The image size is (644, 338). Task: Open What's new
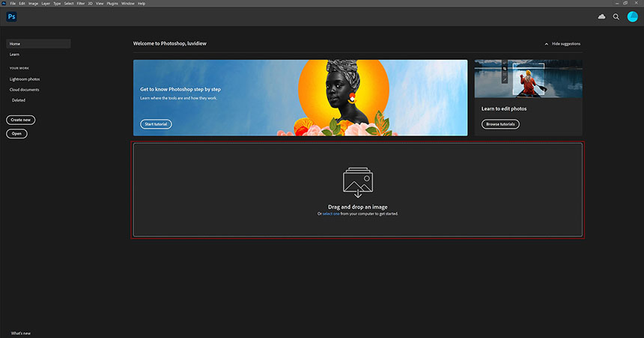pos(20,333)
